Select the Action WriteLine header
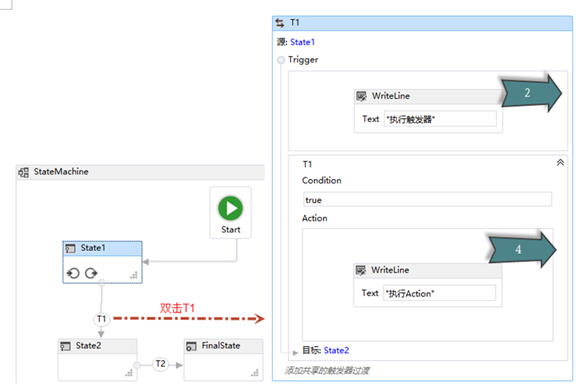576x384 pixels. (x=427, y=270)
